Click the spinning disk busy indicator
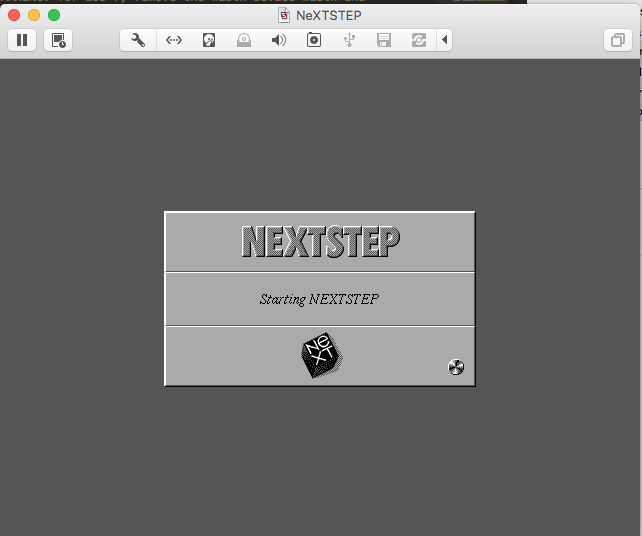Image resolution: width=642 pixels, height=536 pixels. tap(456, 367)
